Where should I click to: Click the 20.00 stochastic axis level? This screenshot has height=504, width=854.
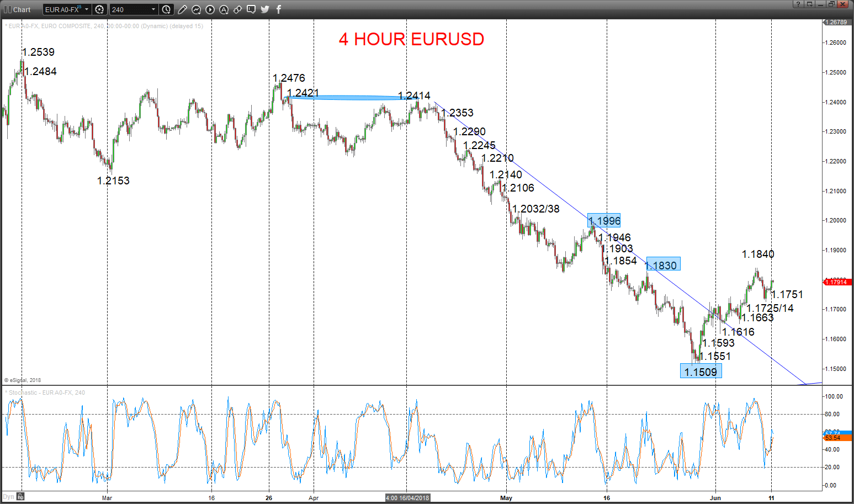coord(832,467)
